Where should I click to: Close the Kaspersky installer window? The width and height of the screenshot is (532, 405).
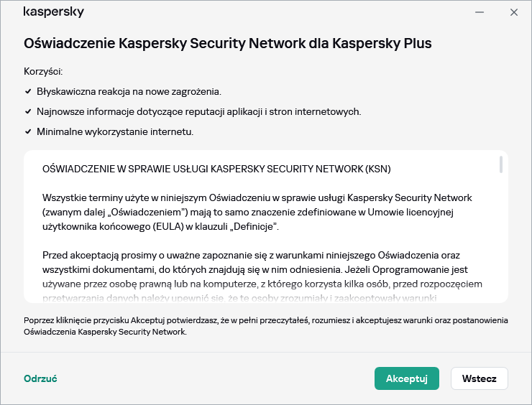(x=514, y=12)
